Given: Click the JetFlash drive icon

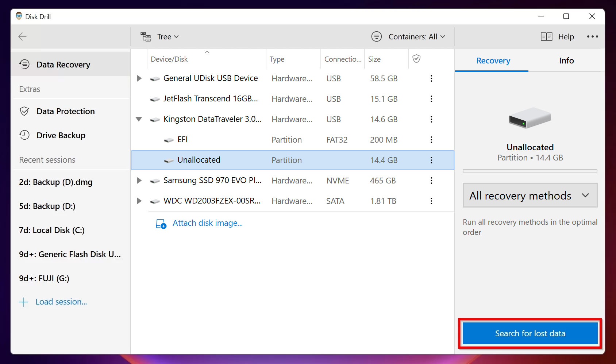Looking at the screenshot, I should (155, 99).
